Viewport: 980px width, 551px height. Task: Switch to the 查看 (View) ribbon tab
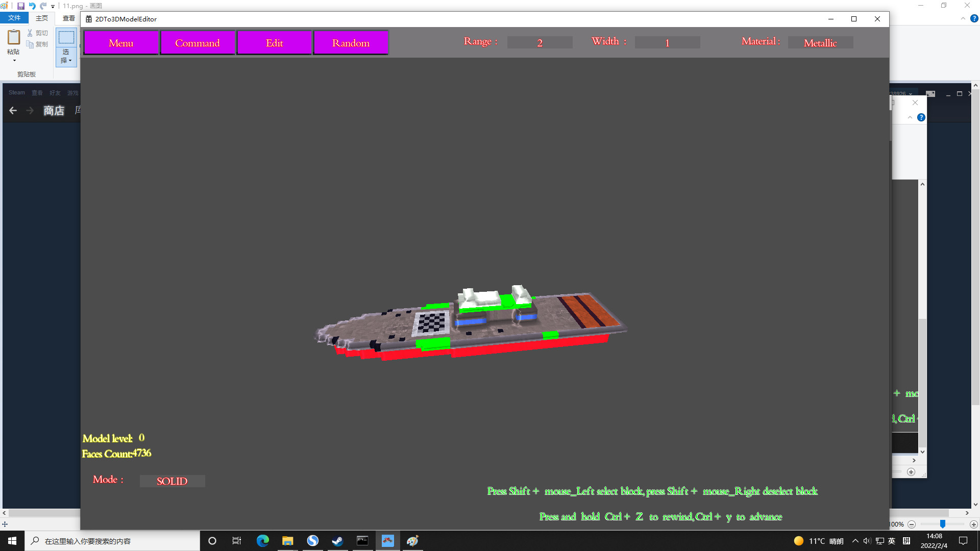coord(68,17)
